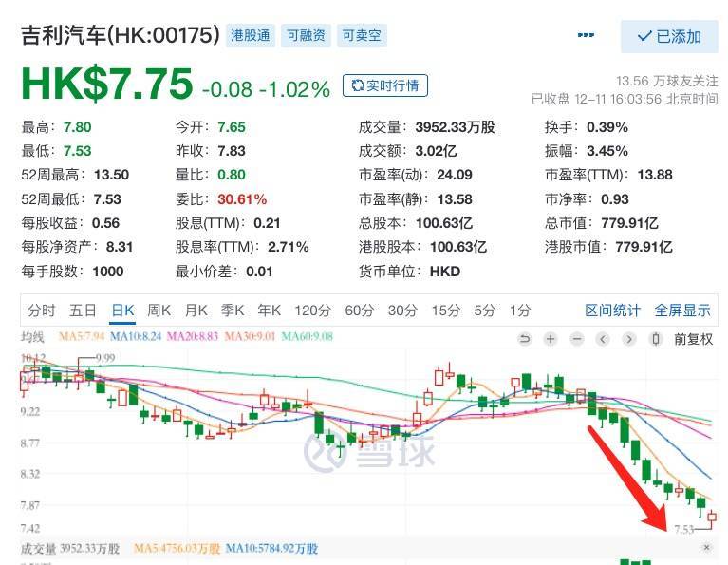This screenshot has height=565, width=728.
Task: Click the 市盈率(TTM) 13.88 value
Action: 655,175
